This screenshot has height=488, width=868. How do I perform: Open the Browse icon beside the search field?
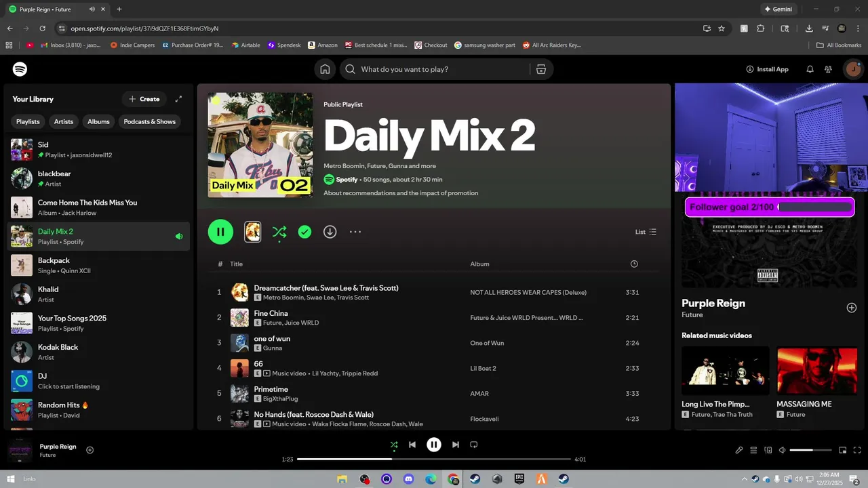(540, 69)
